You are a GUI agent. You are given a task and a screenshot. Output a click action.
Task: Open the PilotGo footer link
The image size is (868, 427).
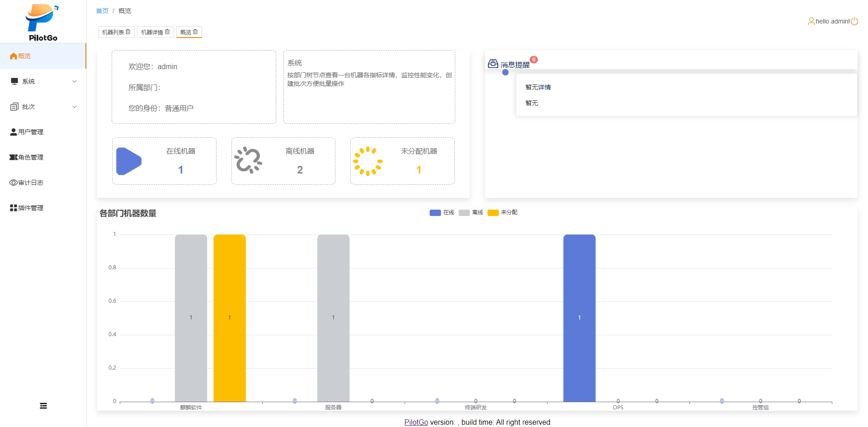point(416,422)
